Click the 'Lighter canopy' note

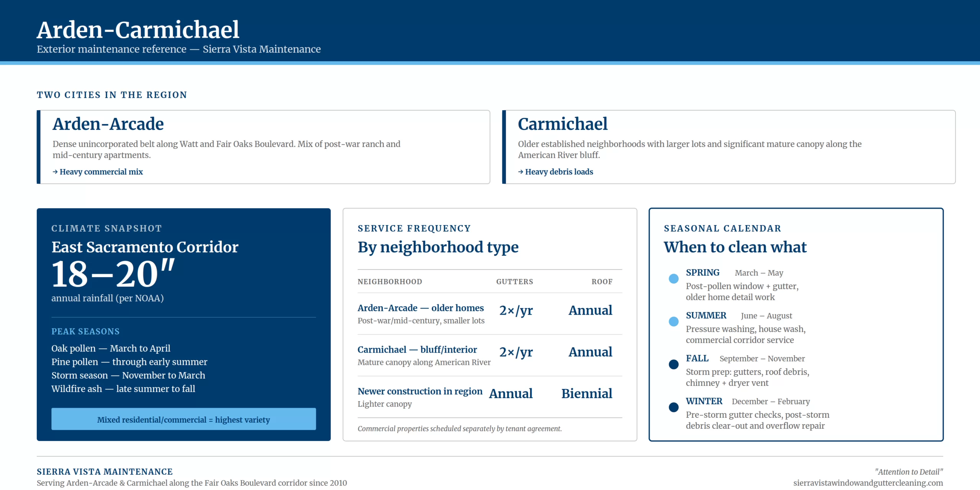pos(385,404)
